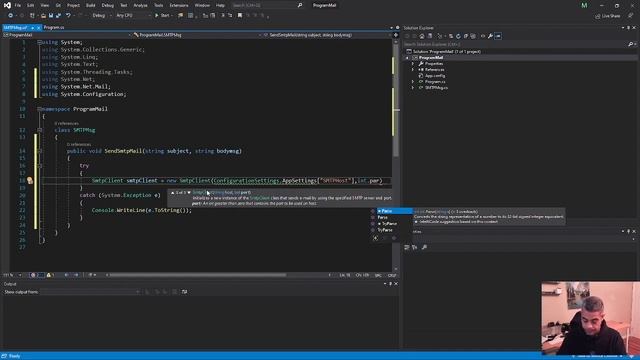This screenshot has height=360, width=640.
Task: Switch to the Program.cs tab
Action: pyautogui.click(x=54, y=27)
